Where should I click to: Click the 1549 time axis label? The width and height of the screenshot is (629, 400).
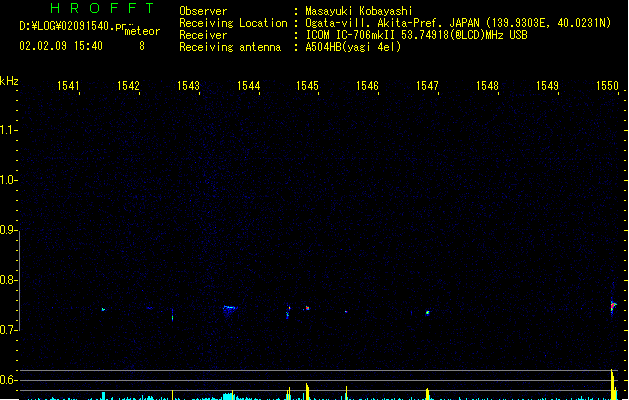tap(547, 85)
